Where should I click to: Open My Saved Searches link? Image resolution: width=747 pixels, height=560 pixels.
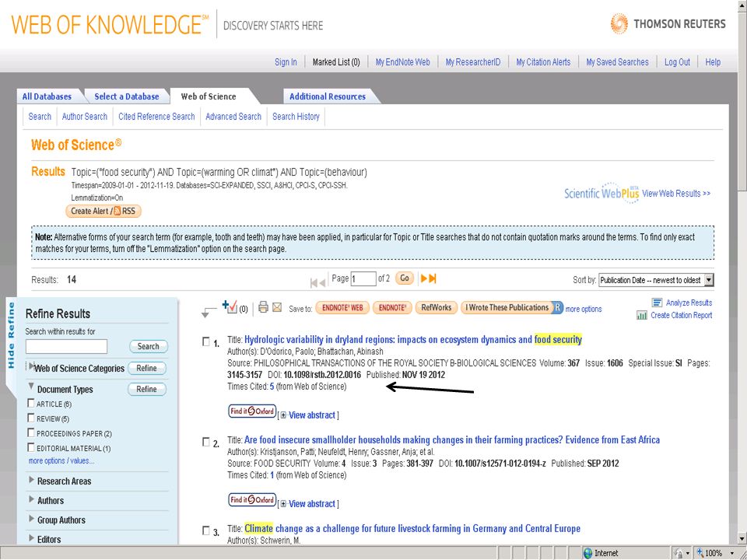(x=617, y=62)
